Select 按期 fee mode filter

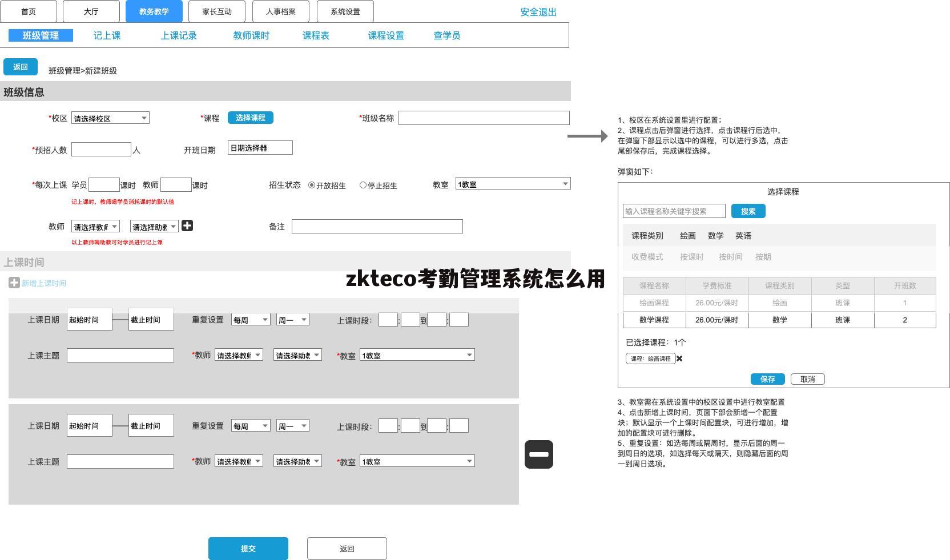(x=763, y=257)
